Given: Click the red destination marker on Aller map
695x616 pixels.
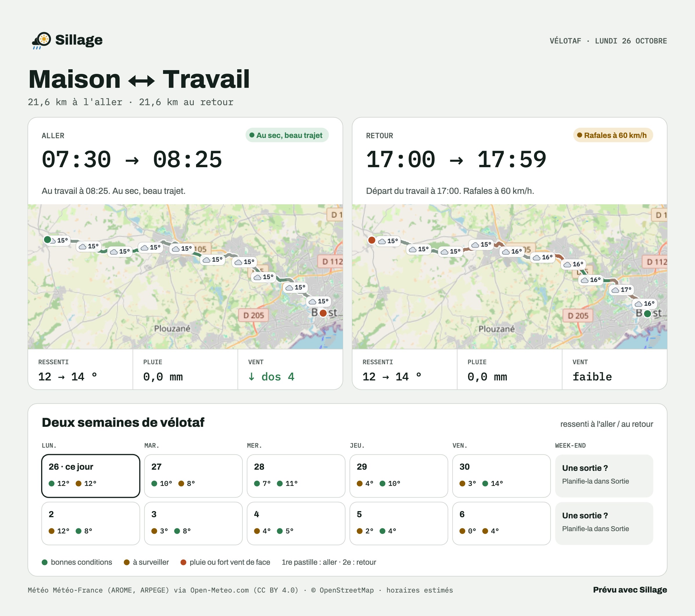Looking at the screenshot, I should pos(323,313).
